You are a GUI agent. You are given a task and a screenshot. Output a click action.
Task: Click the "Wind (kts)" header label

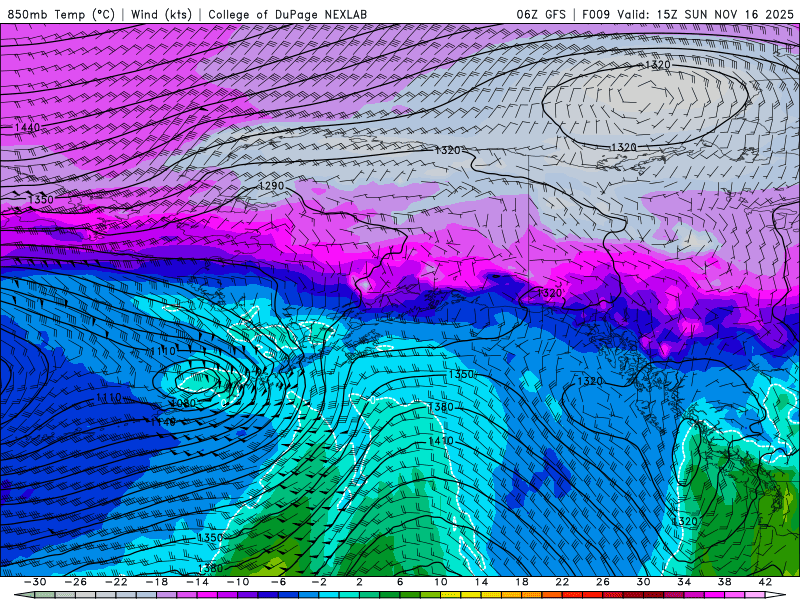tap(161, 14)
